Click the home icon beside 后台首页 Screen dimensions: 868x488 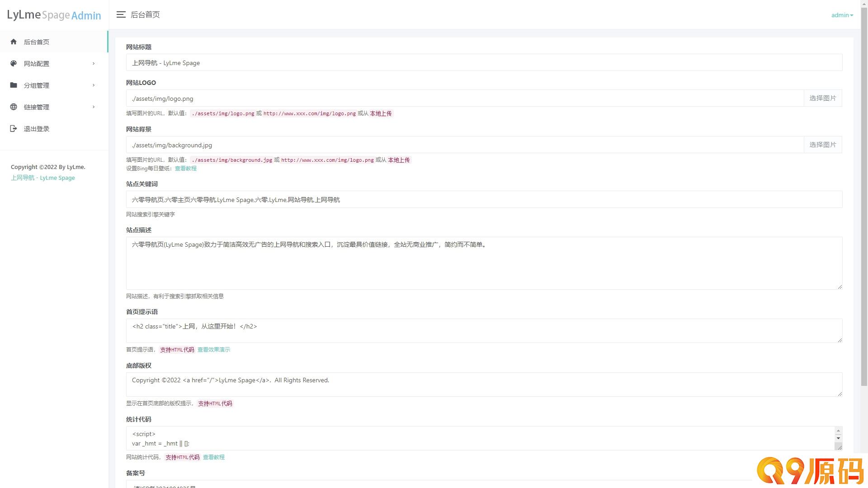(x=14, y=42)
